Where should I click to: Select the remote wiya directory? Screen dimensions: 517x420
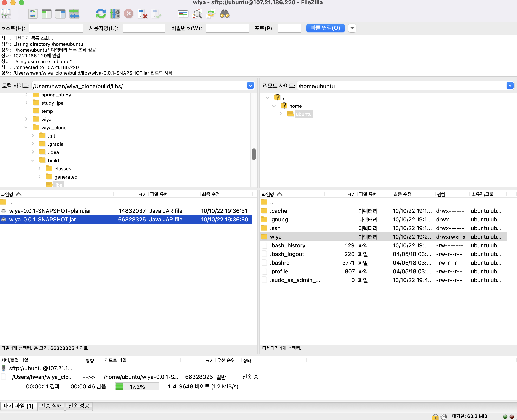tap(383, 237)
